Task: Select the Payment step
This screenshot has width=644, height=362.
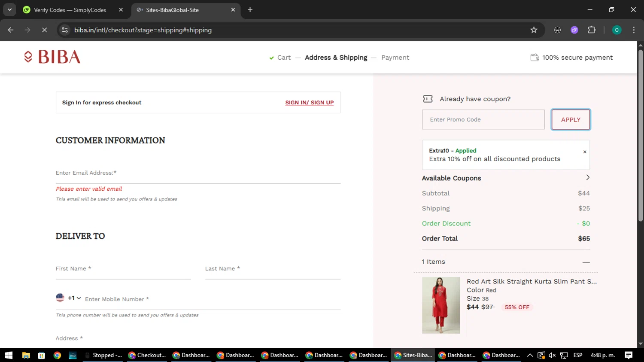Action: pyautogui.click(x=395, y=58)
